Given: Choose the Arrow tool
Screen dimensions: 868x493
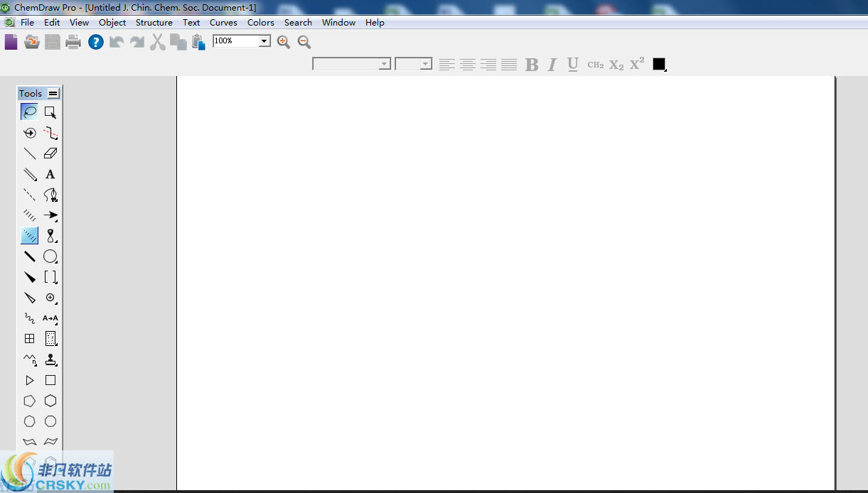Looking at the screenshot, I should point(50,215).
